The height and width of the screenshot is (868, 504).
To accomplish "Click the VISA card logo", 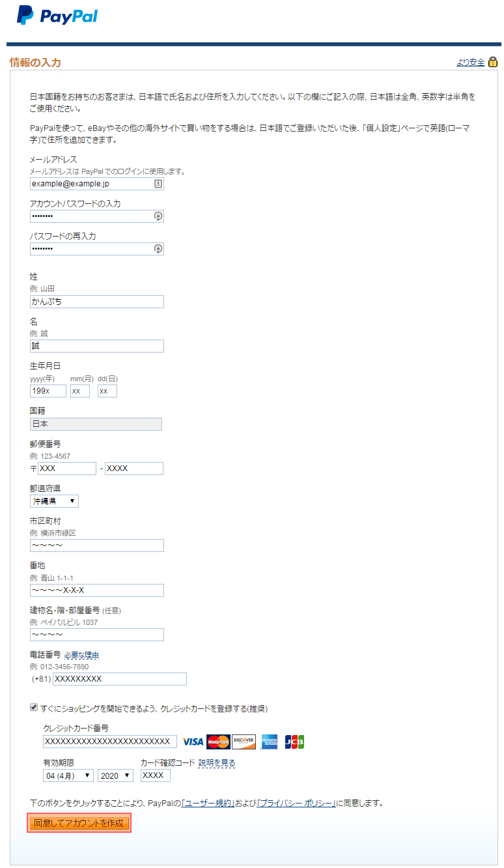I will coord(193,742).
